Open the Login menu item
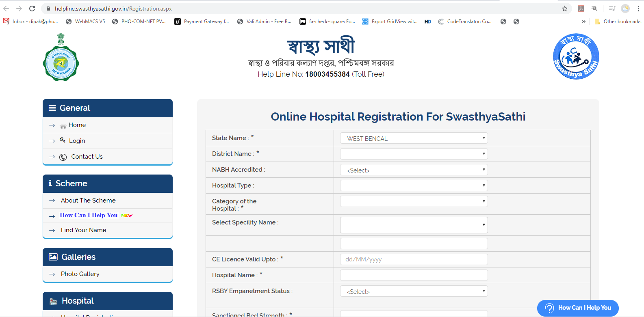 [77, 141]
